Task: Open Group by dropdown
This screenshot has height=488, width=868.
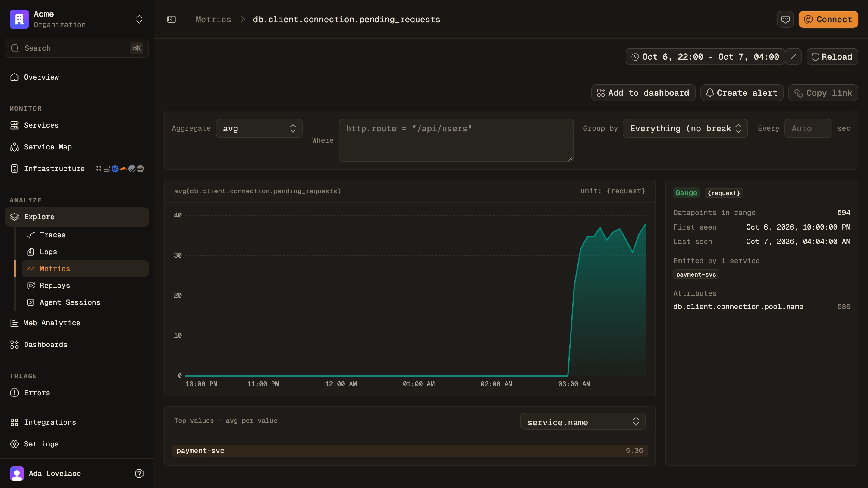Action: (685, 128)
